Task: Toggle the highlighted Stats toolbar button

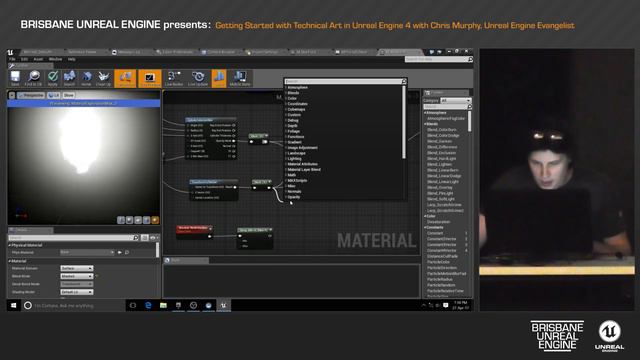Action: 219,78
